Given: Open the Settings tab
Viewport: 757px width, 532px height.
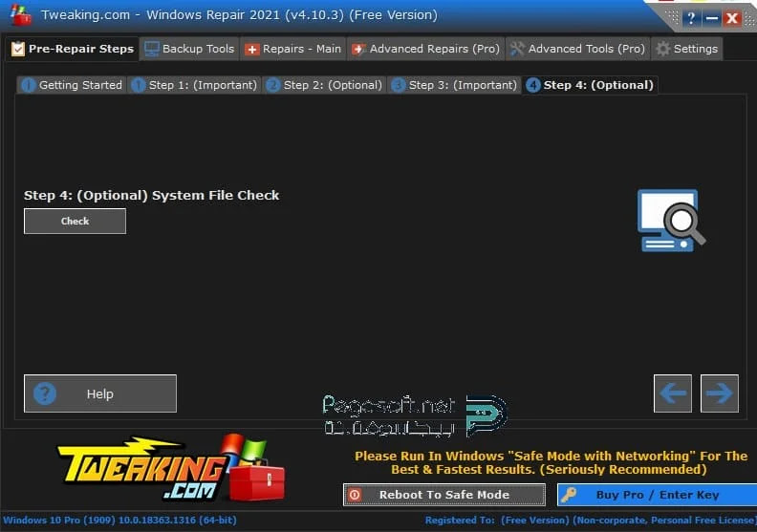Looking at the screenshot, I should click(x=687, y=49).
